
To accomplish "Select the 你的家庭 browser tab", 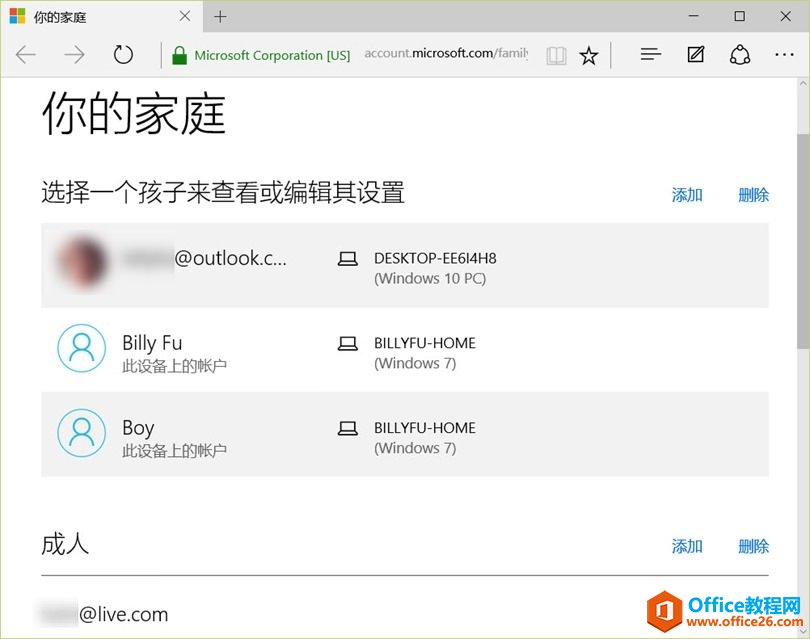I will 102,17.
